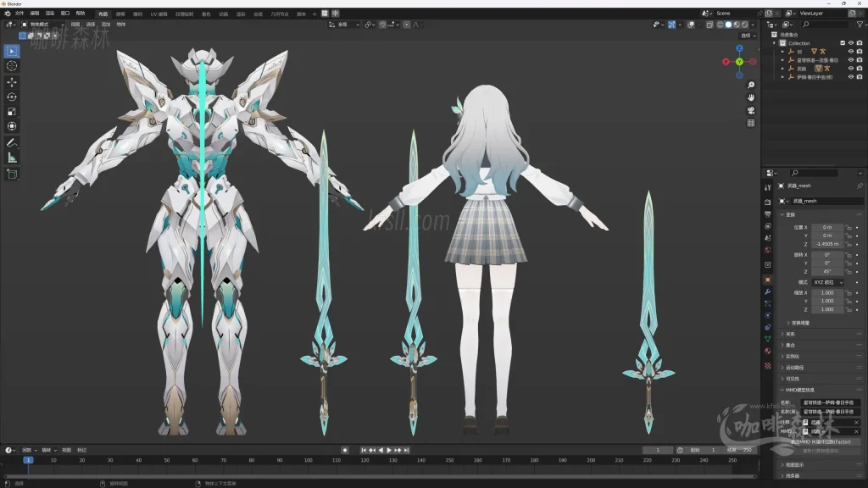Toggle snapping magnet
Image resolution: width=868 pixels, height=488 pixels.
[x=382, y=25]
